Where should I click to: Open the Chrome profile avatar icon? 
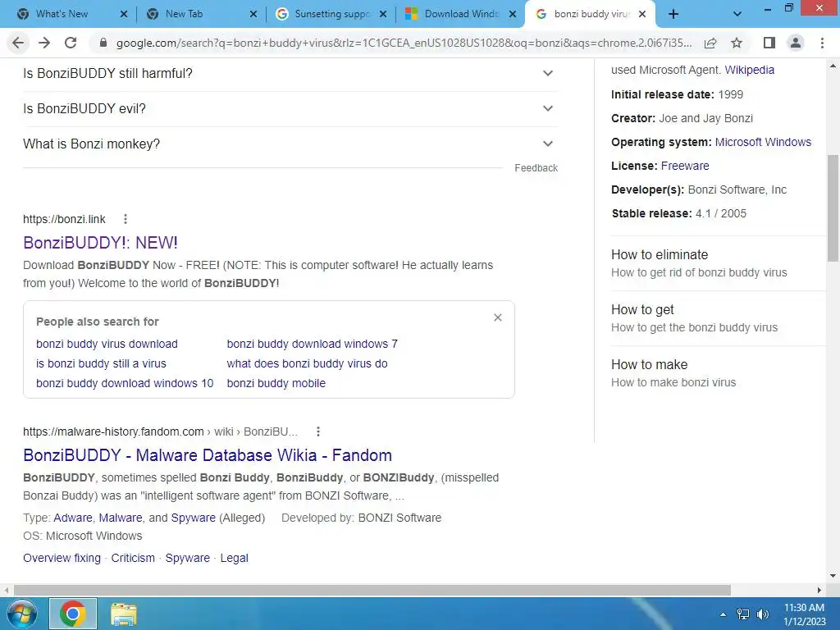tap(796, 43)
